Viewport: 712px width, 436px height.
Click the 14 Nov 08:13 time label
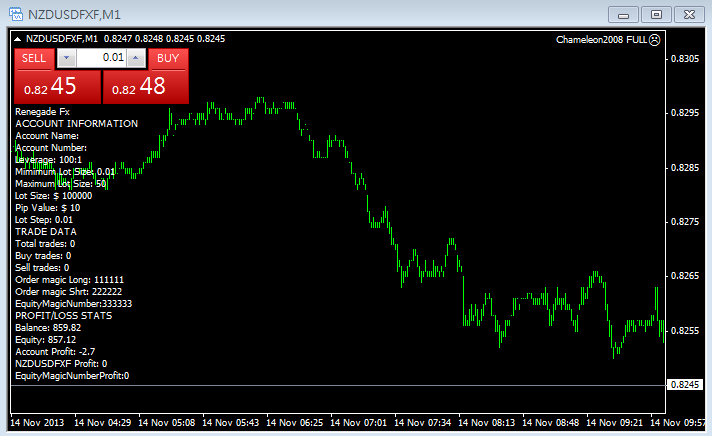[x=487, y=423]
